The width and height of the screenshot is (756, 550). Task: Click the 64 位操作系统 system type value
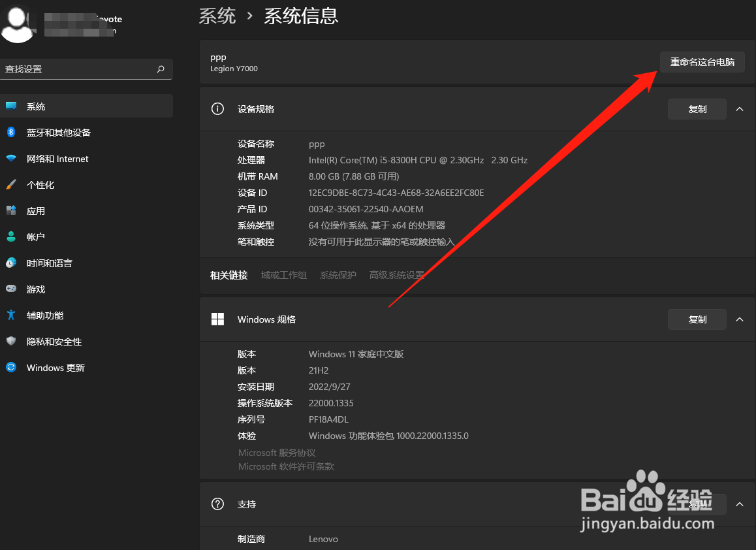click(x=377, y=225)
